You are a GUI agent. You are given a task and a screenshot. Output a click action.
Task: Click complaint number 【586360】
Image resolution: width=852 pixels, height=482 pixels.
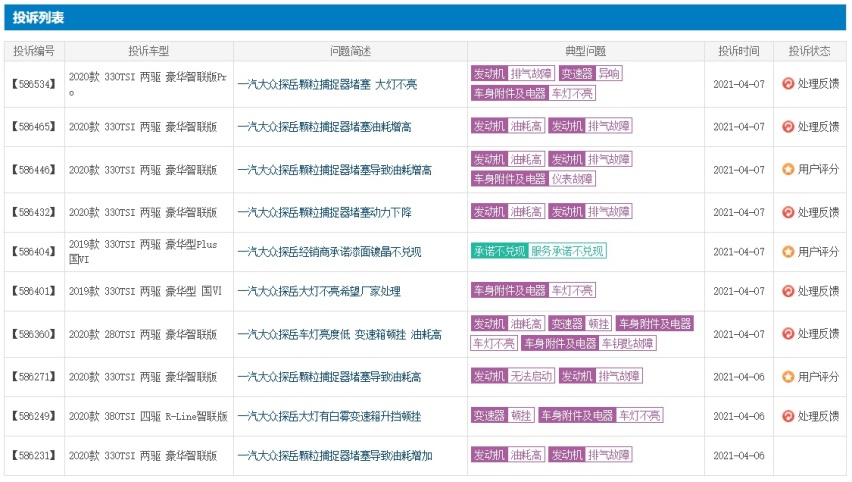34,334
